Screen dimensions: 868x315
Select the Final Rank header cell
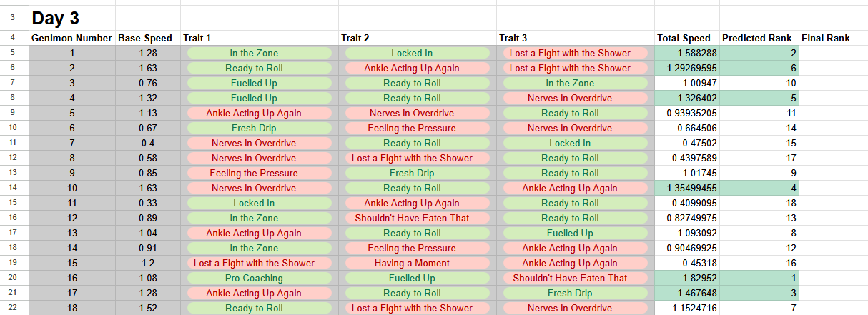833,38
